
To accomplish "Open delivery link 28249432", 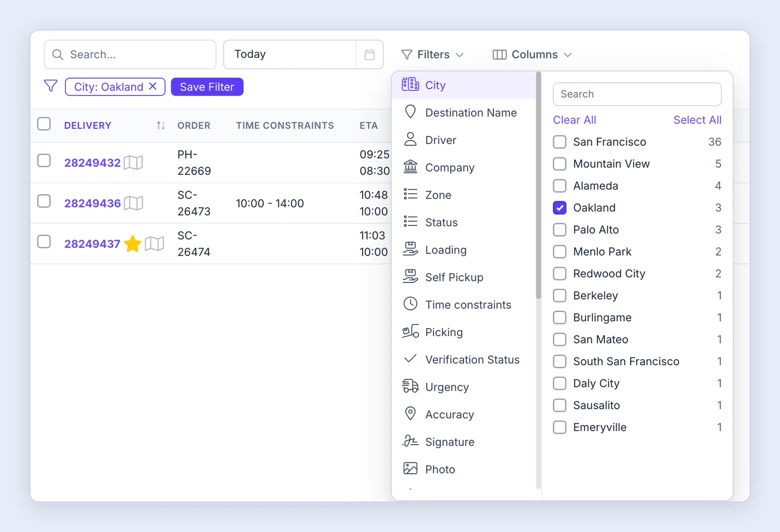I will tap(92, 163).
